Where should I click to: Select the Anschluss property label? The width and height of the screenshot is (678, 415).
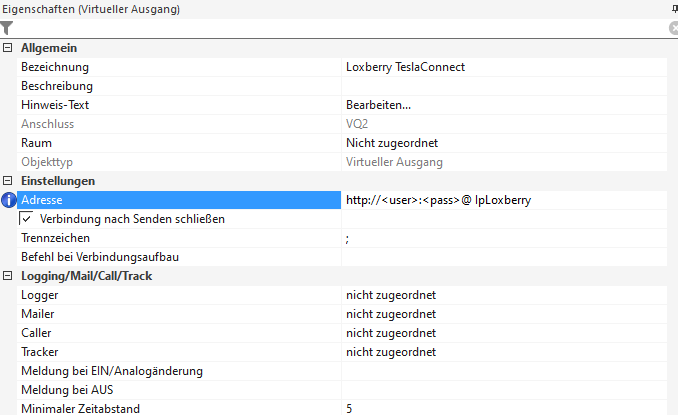48,124
